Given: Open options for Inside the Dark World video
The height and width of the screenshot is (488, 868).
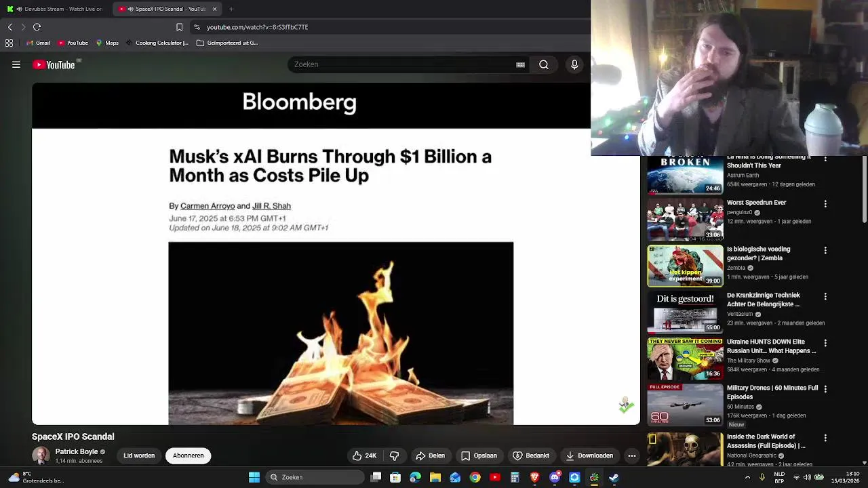Looking at the screenshot, I should click(x=825, y=439).
